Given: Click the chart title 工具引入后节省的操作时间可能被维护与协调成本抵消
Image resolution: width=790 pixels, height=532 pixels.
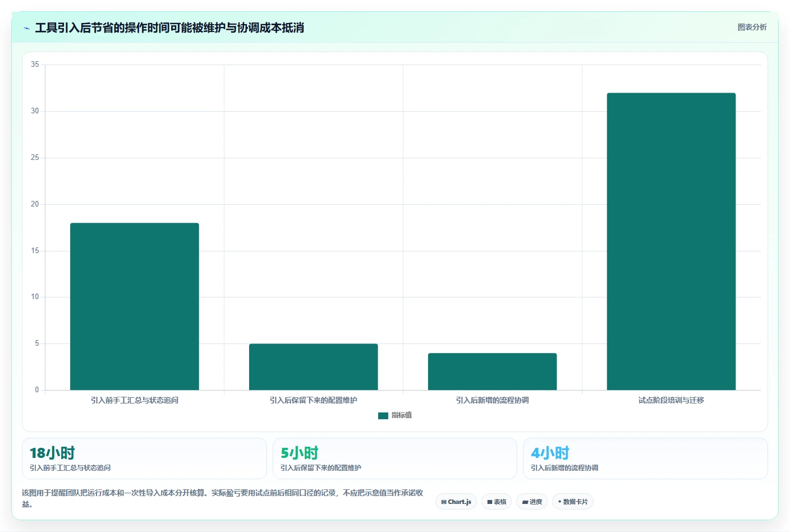Looking at the screenshot, I should coord(169,27).
